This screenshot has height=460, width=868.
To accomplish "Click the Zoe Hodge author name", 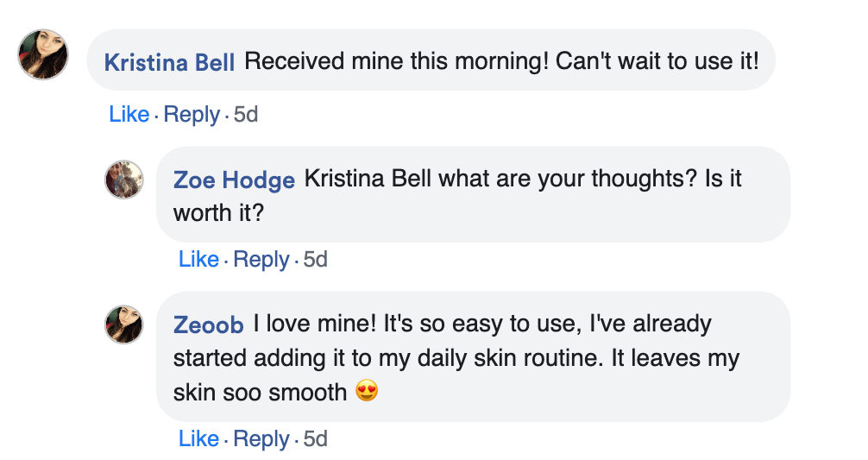I will 234,180.
